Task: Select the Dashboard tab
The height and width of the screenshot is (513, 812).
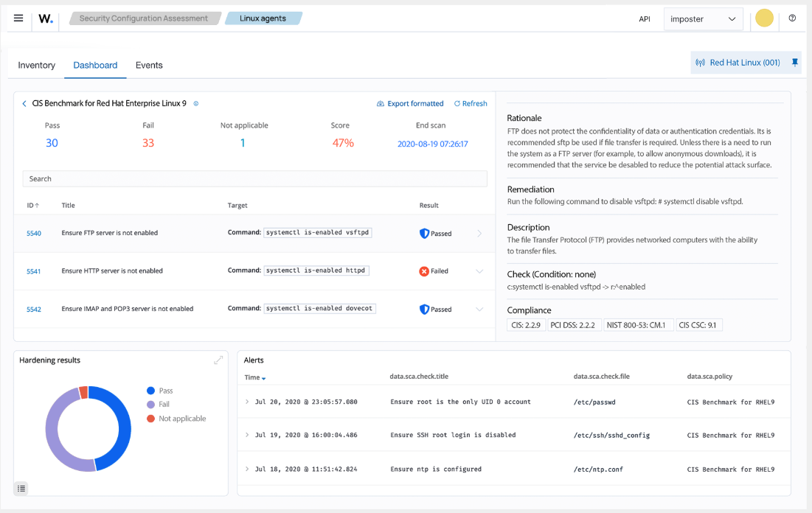Action: click(x=95, y=65)
